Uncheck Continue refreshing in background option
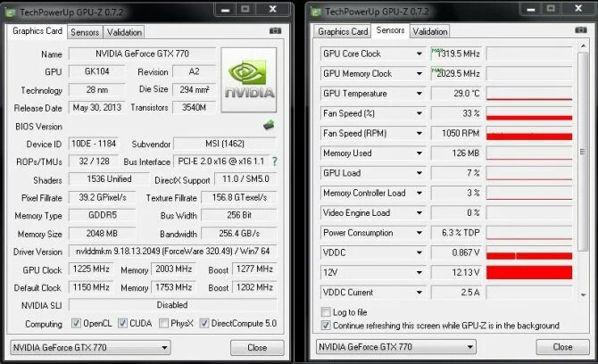The width and height of the screenshot is (598, 364). point(326,326)
